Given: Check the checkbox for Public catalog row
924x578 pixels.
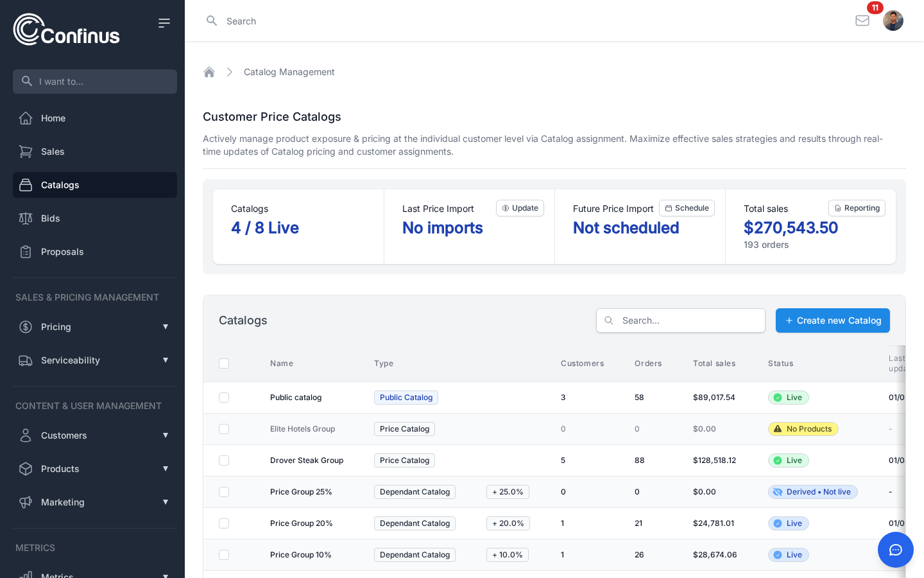Looking at the screenshot, I should (224, 398).
